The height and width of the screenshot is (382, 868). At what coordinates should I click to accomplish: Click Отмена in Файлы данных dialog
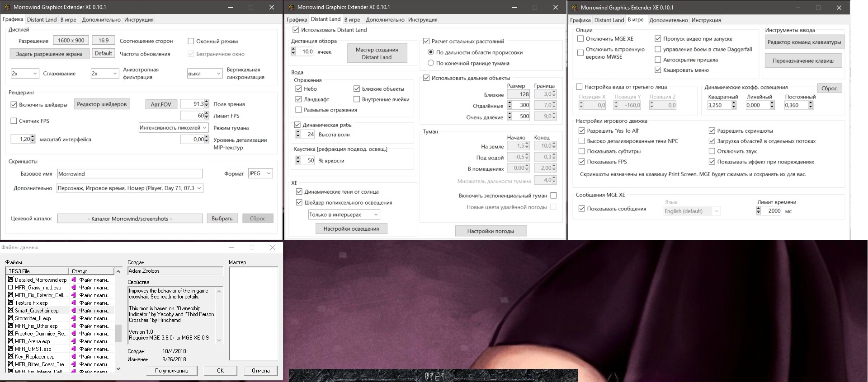(260, 371)
